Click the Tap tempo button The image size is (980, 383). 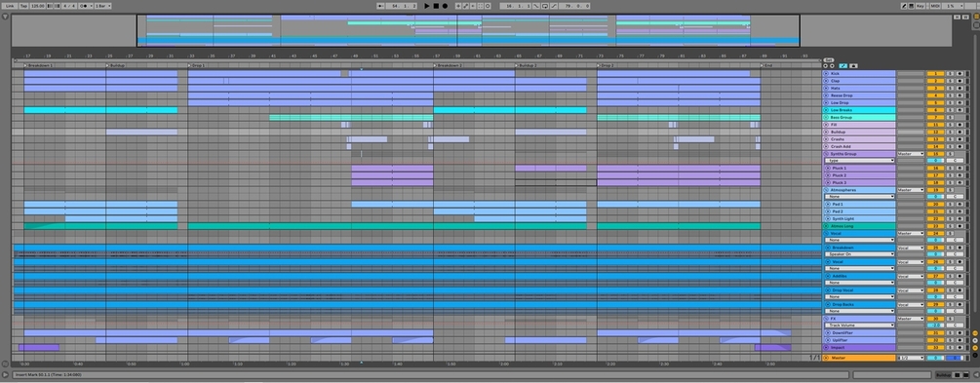[23, 6]
